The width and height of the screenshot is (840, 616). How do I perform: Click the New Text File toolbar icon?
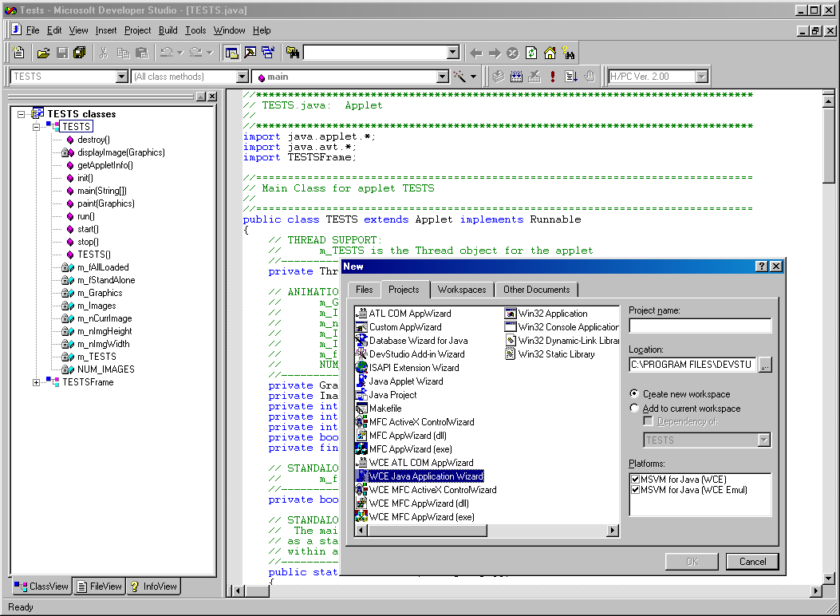coord(19,53)
